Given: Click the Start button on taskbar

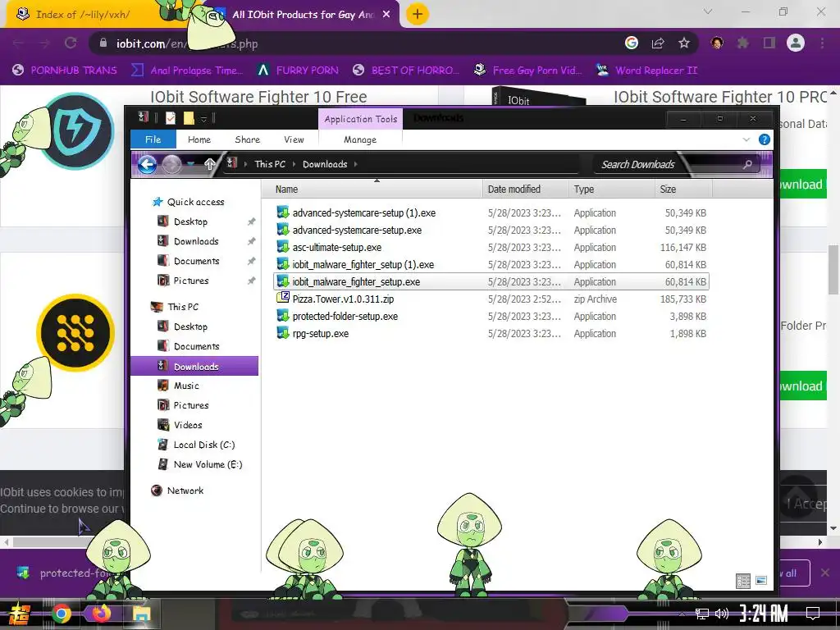Looking at the screenshot, I should point(20,614).
